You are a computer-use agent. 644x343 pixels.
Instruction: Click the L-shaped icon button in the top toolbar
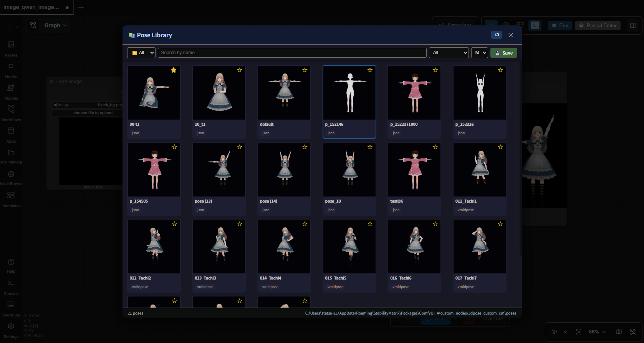click(535, 25)
